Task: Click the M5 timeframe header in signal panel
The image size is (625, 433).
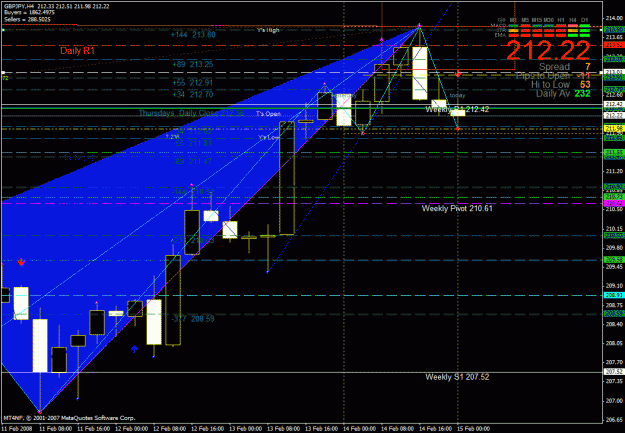Action: (525, 20)
